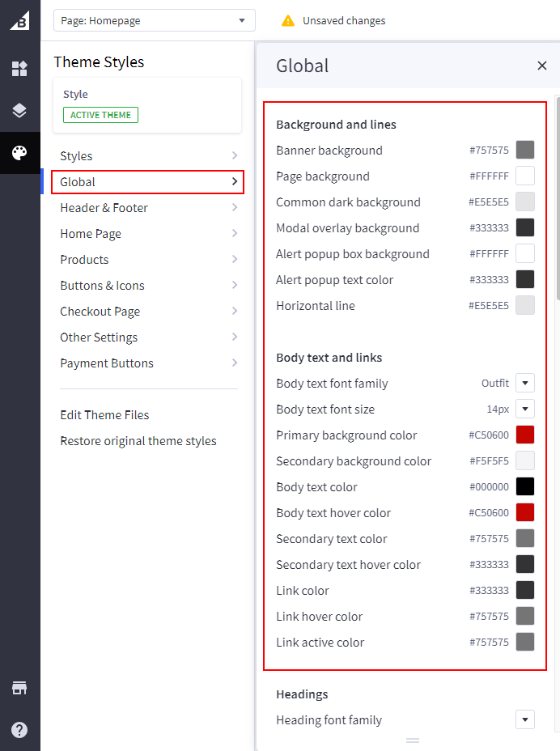Pick the Primary background color swatch
This screenshot has width=560, height=751.
tap(525, 435)
